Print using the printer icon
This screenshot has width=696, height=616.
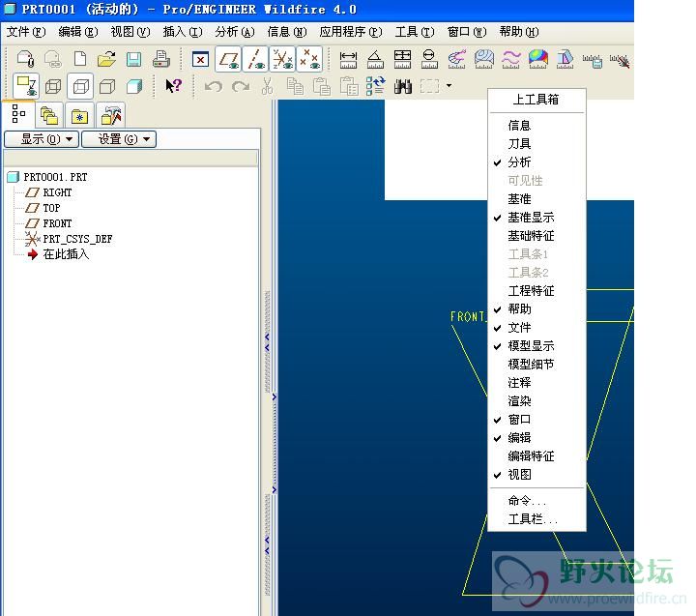pyautogui.click(x=160, y=59)
